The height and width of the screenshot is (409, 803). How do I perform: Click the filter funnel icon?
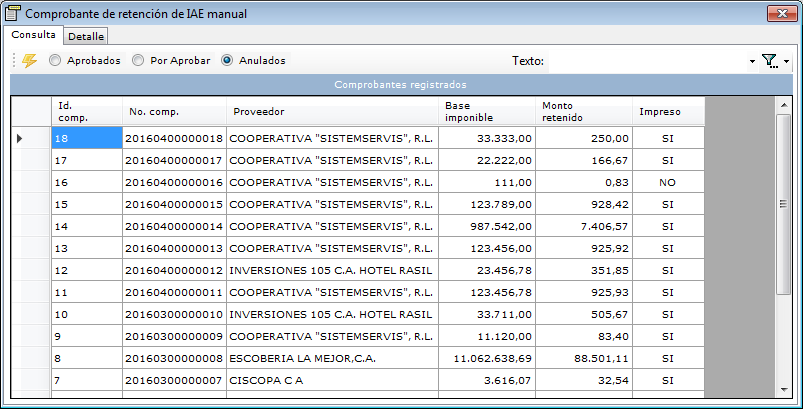tap(769, 61)
